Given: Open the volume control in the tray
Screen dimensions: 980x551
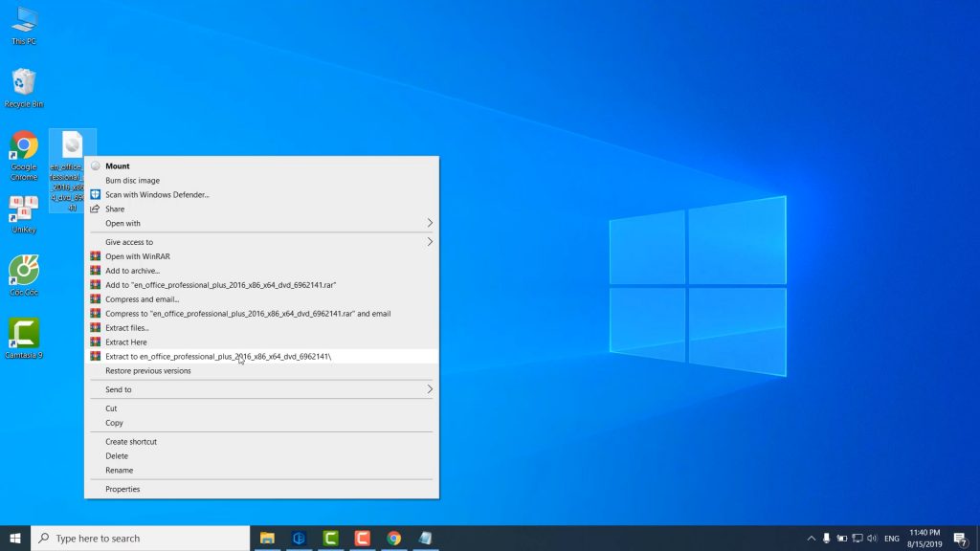Looking at the screenshot, I should 872,538.
